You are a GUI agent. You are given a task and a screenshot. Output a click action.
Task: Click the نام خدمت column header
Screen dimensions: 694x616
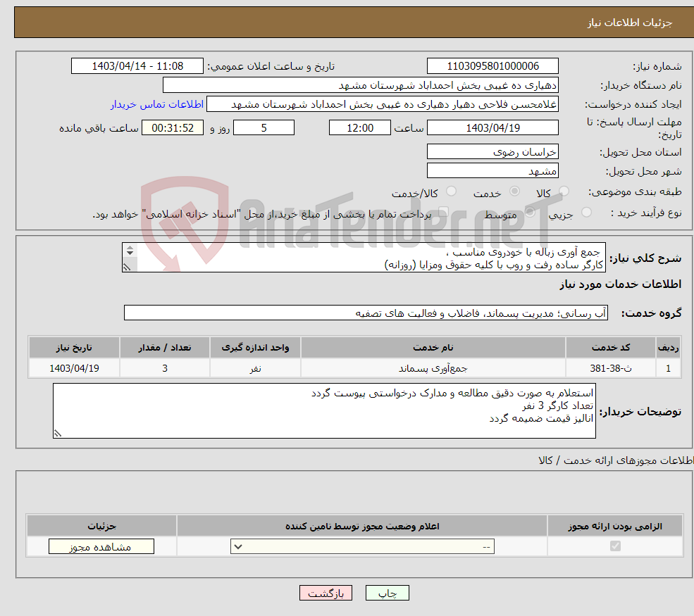(433, 348)
